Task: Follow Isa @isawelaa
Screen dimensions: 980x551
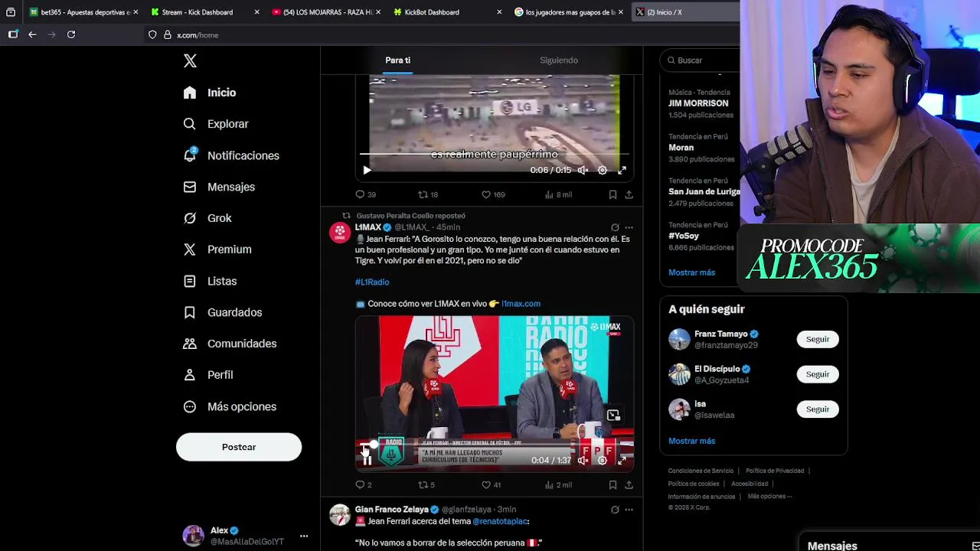Action: point(818,409)
